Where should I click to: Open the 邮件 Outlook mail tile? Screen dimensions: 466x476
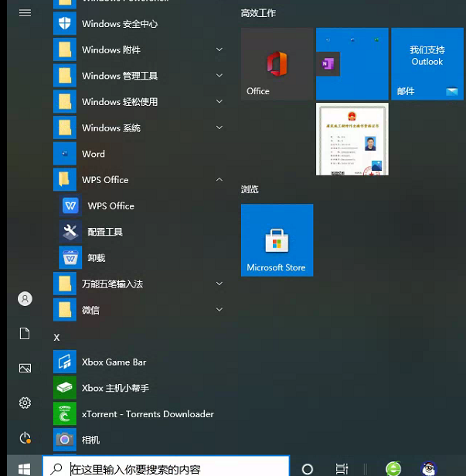(427, 64)
